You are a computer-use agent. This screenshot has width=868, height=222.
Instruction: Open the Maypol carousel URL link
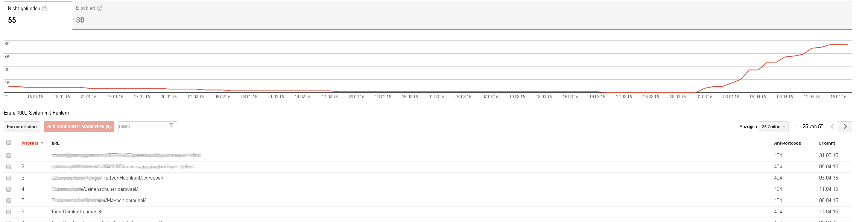click(126, 201)
